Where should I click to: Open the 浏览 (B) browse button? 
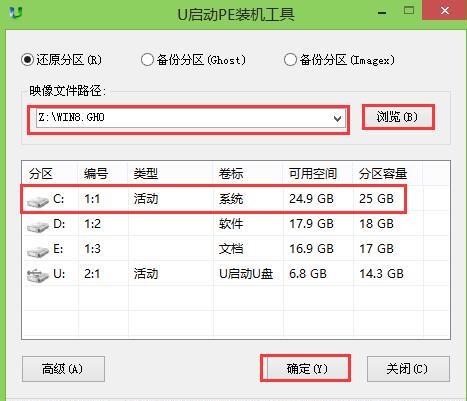[397, 117]
